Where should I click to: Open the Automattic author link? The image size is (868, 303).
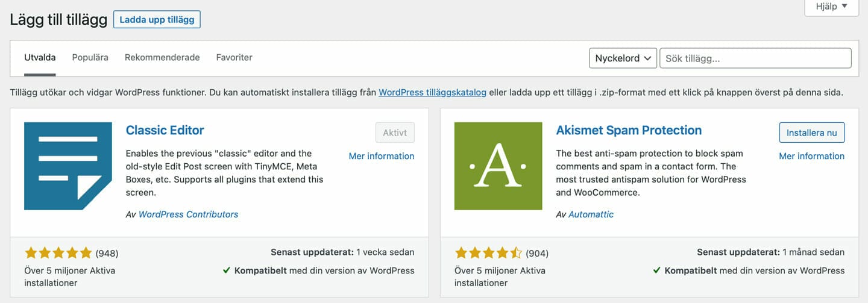[x=591, y=214]
